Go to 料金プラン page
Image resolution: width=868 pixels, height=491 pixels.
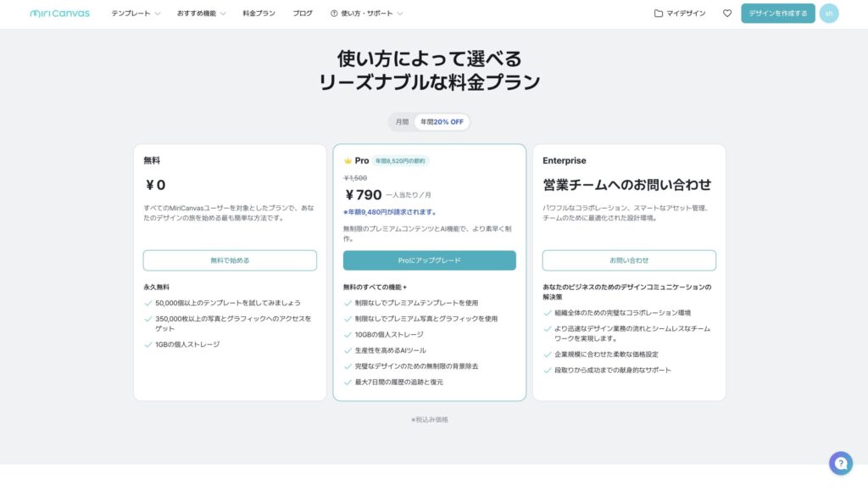[259, 14]
